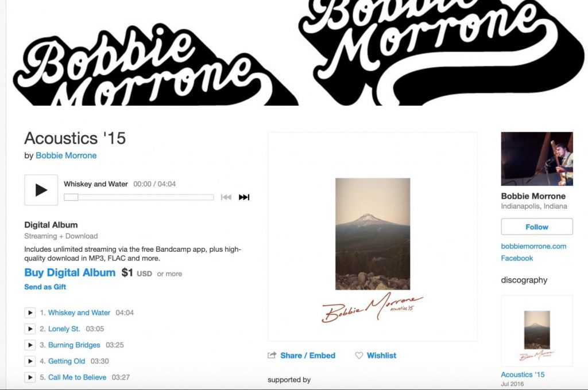
Task: Click the artist profile photo
Action: (537, 158)
